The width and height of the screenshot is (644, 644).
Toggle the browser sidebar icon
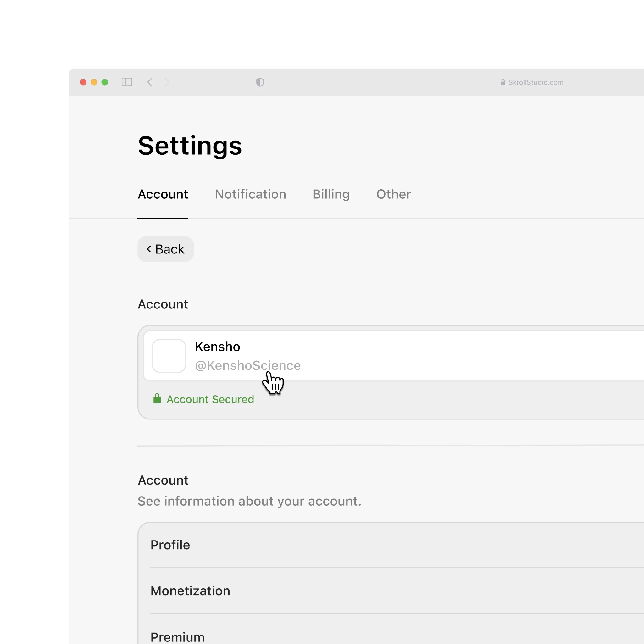click(127, 82)
